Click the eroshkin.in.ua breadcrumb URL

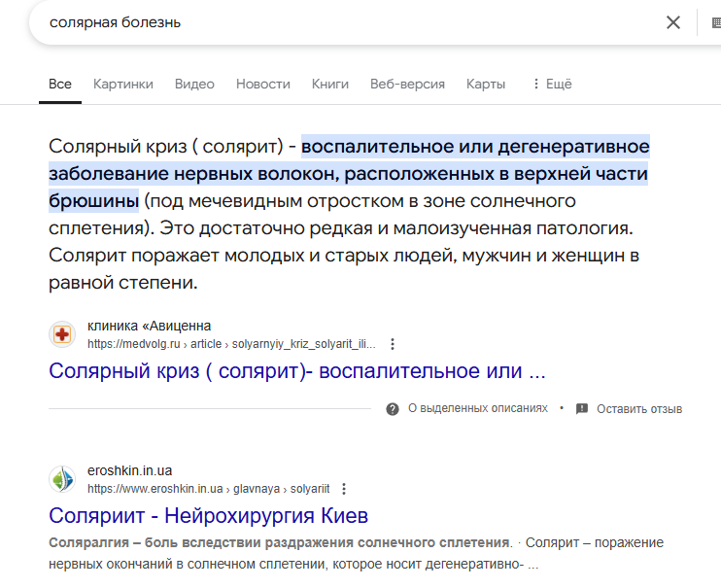coord(208,489)
